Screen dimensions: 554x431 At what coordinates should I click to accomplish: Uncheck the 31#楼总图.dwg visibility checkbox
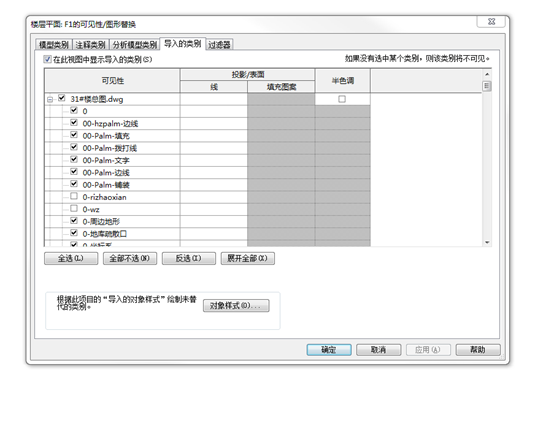coord(62,98)
